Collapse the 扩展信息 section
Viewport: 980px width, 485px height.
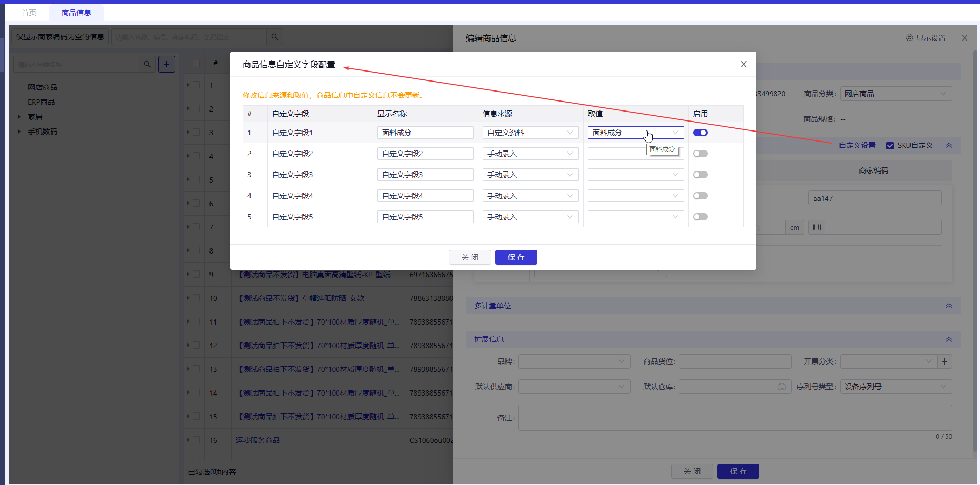949,339
